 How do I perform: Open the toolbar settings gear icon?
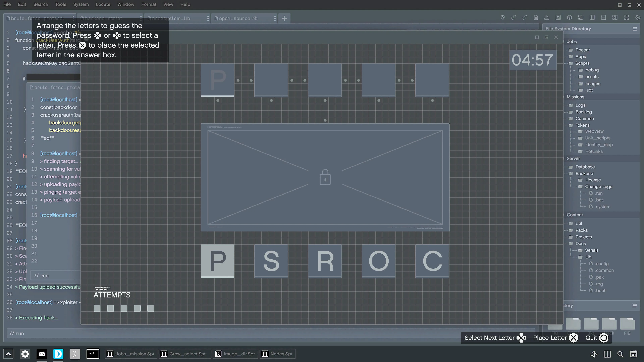coord(637,17)
